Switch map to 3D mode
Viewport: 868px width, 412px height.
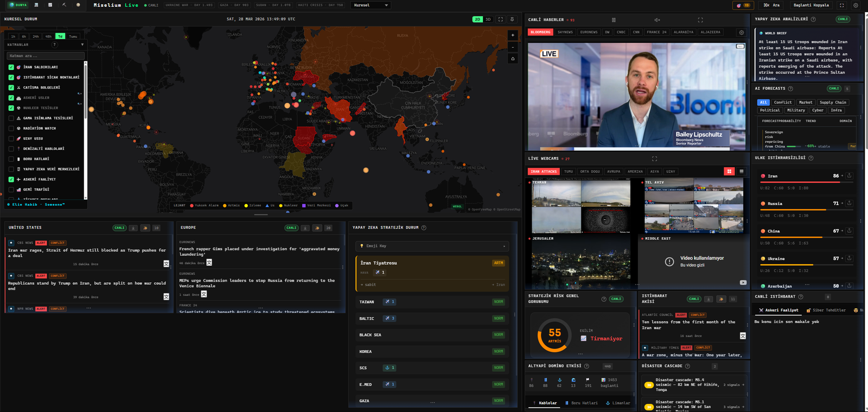[x=488, y=20]
